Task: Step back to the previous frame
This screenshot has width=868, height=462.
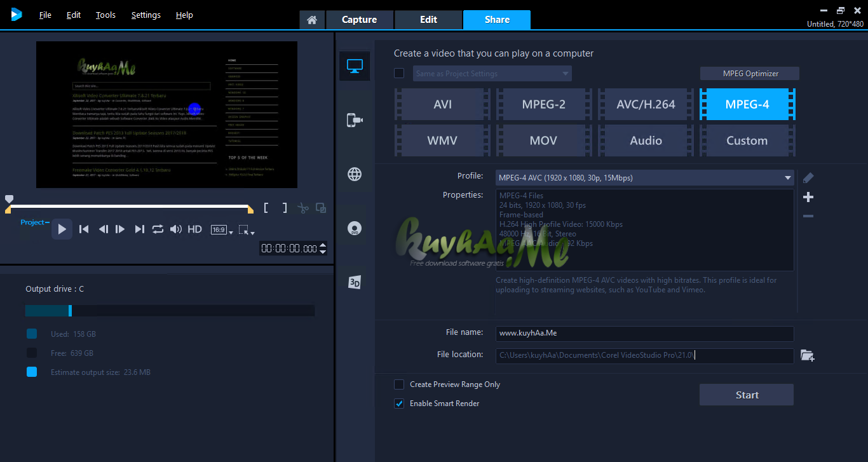Action: 103,229
